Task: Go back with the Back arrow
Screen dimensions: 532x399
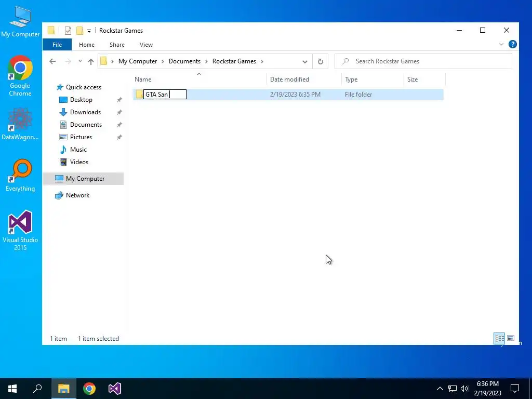Action: [52, 61]
